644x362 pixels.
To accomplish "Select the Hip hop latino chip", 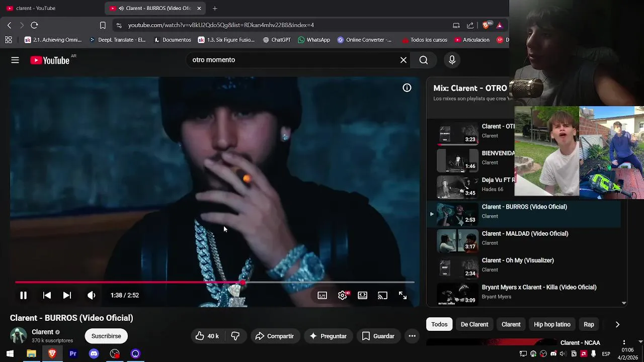I will click(552, 324).
